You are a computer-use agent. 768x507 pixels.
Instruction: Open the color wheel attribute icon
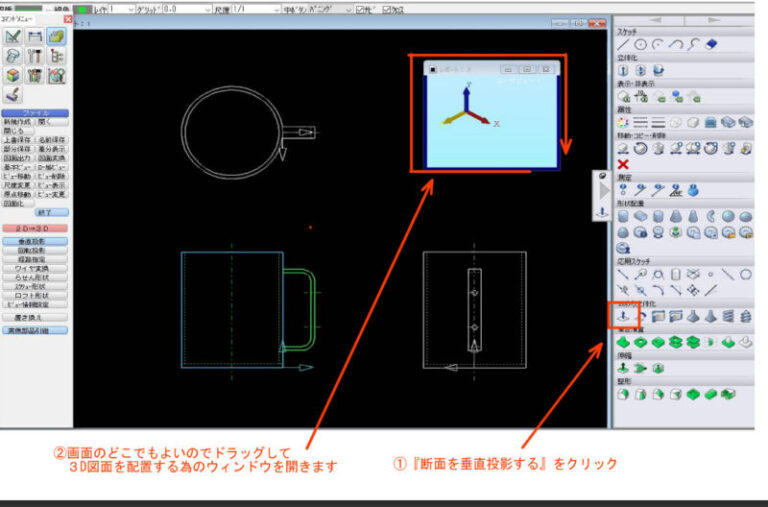click(x=623, y=122)
